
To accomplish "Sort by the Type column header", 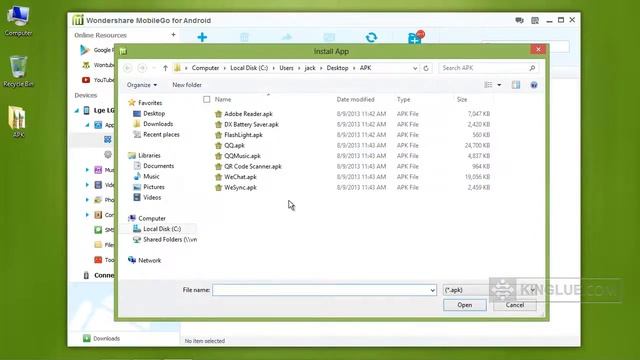I will (403, 100).
